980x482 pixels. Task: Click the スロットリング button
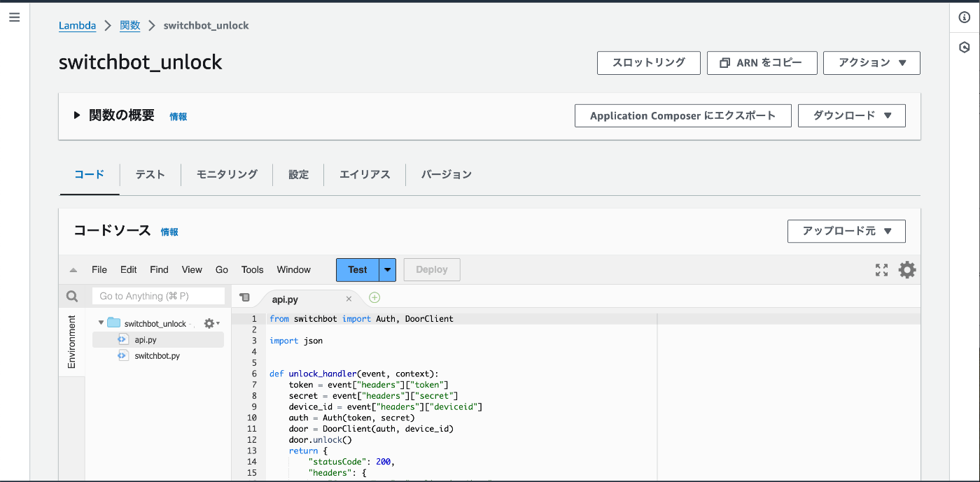[x=649, y=63]
